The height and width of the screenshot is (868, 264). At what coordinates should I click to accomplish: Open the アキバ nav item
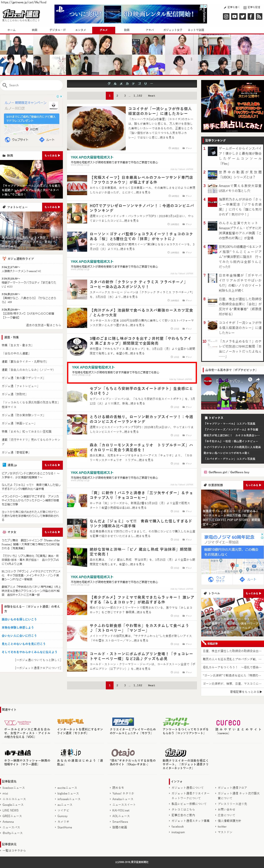[150, 30]
